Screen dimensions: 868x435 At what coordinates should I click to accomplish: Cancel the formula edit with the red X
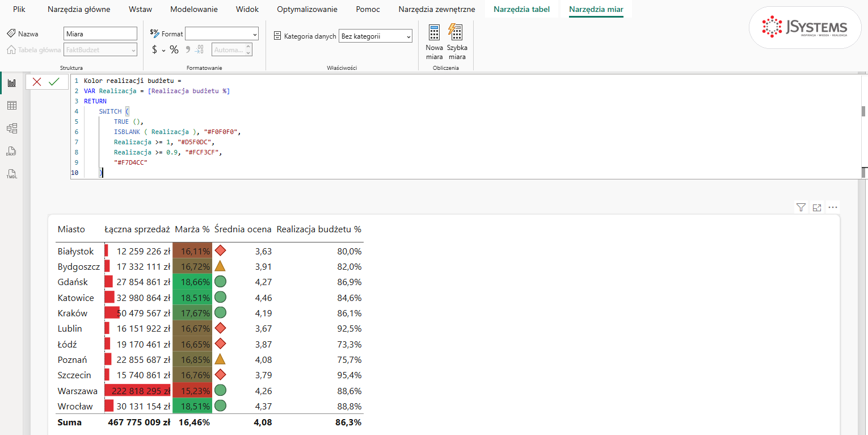tap(37, 82)
